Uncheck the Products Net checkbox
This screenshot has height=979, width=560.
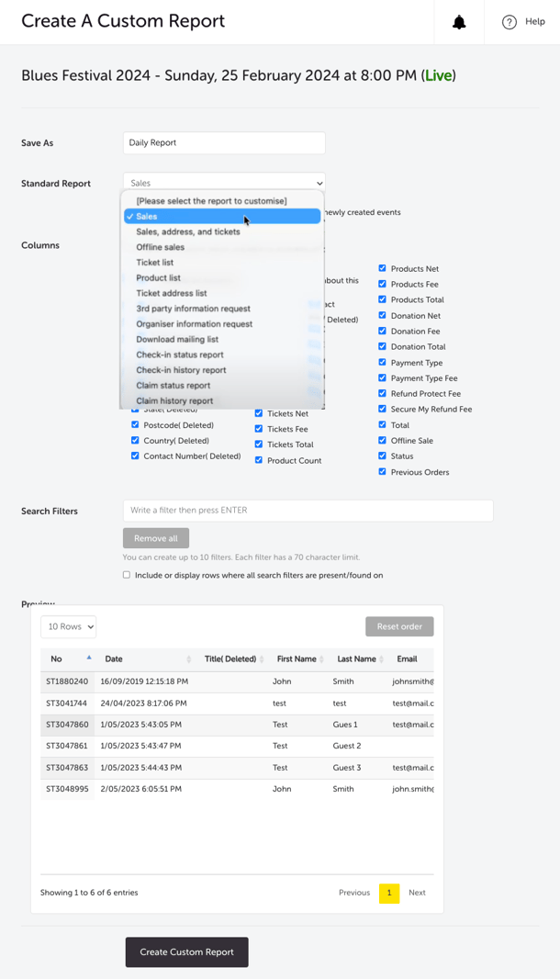pos(382,268)
